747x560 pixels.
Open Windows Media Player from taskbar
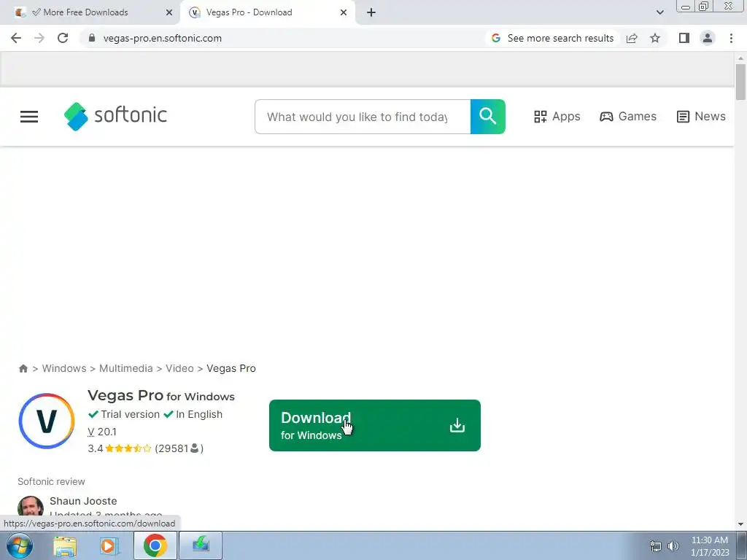click(x=109, y=545)
